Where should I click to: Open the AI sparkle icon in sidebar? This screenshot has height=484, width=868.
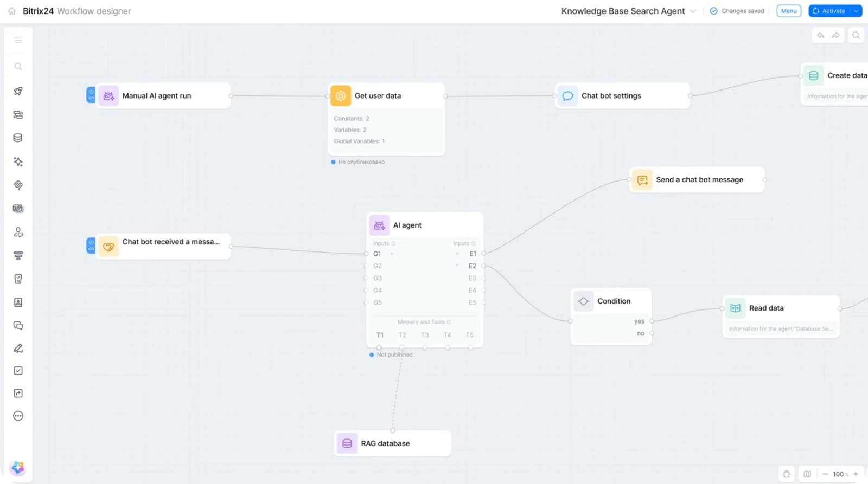[x=18, y=162]
